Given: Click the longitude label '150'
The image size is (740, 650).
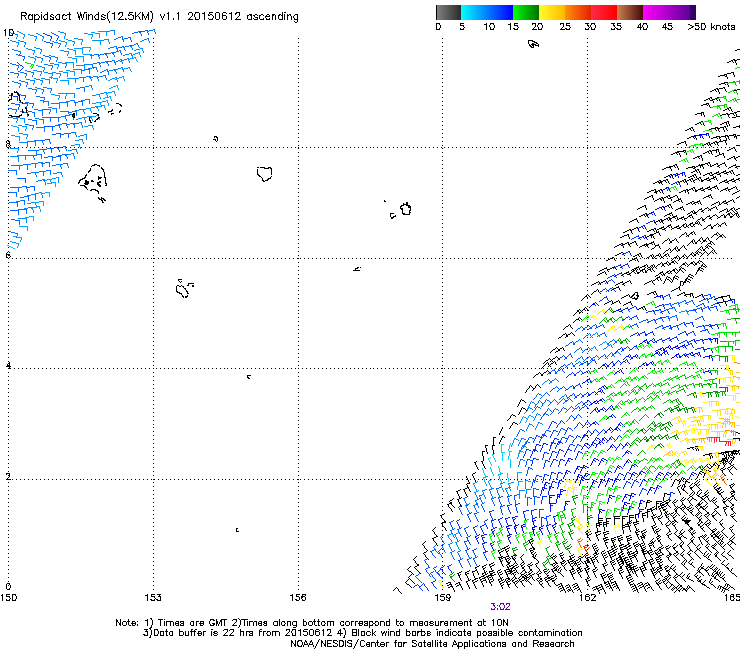Looking at the screenshot, I should tap(8, 598).
